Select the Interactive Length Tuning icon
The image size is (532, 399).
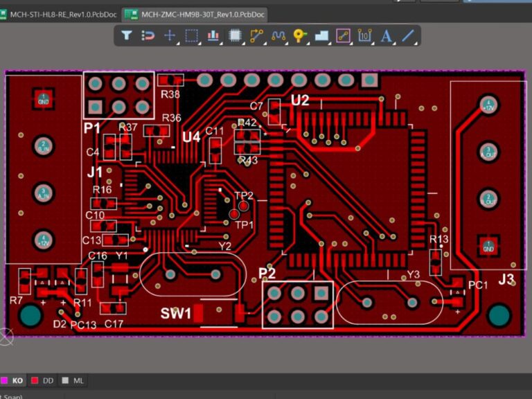click(x=278, y=35)
